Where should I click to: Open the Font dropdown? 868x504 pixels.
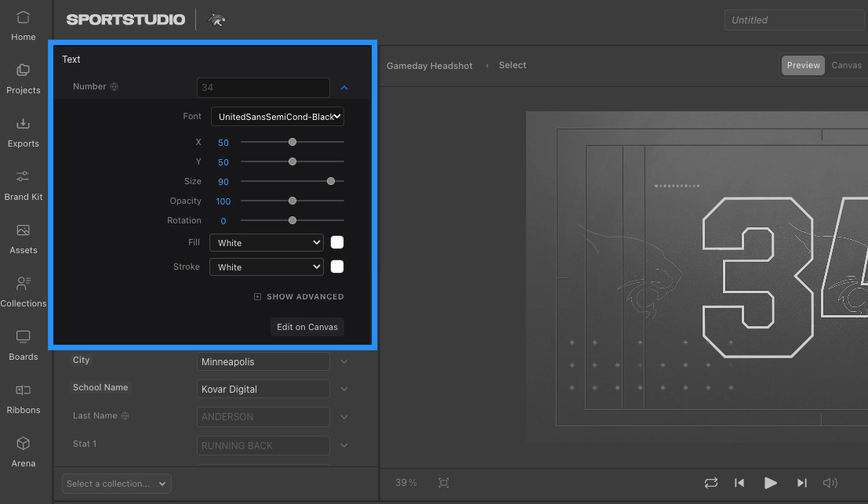pyautogui.click(x=278, y=117)
